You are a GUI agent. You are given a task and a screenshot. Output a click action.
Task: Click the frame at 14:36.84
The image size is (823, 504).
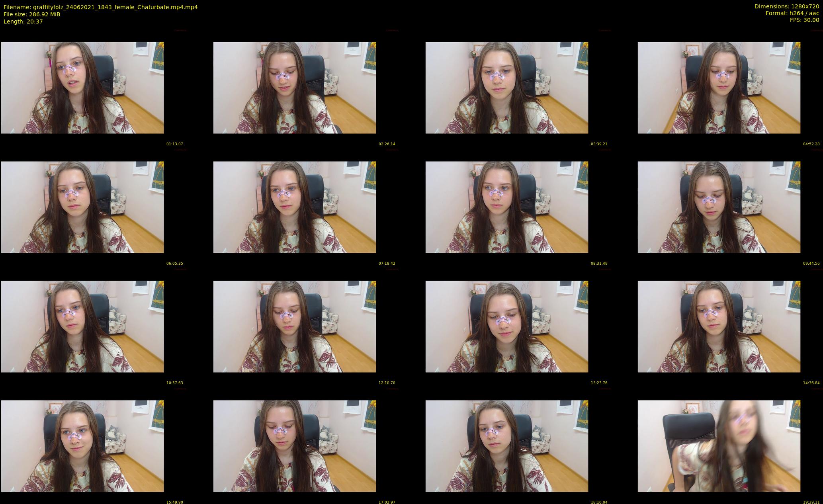(719, 326)
